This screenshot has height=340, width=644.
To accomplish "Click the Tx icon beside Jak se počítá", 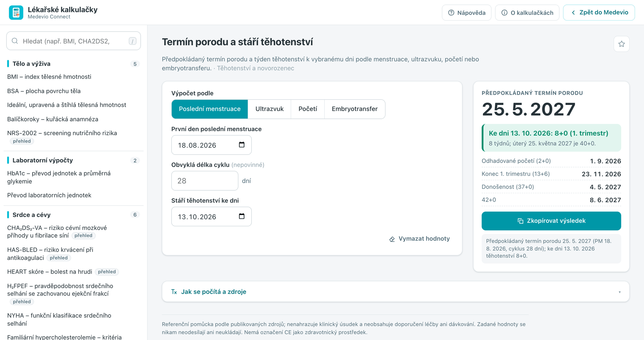I will pos(174,292).
